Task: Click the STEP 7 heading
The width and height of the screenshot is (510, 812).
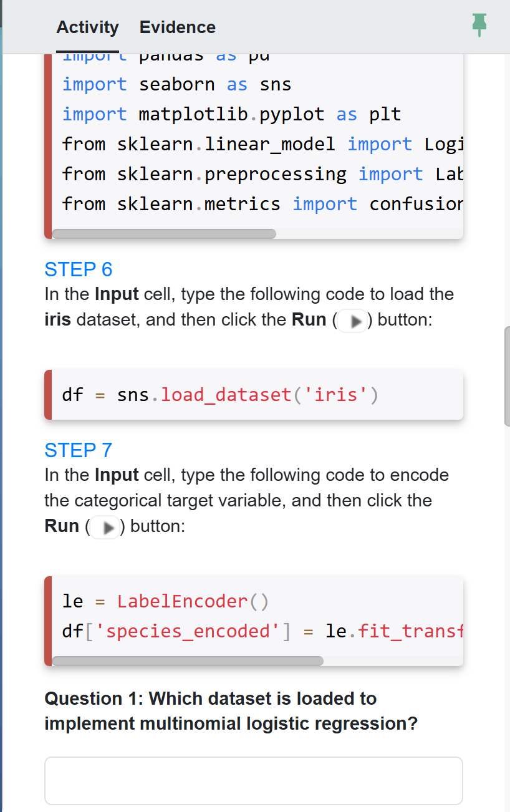Action: (x=77, y=450)
